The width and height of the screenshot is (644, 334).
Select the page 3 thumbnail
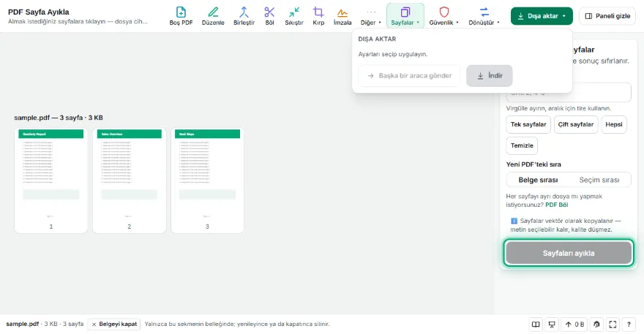click(207, 180)
